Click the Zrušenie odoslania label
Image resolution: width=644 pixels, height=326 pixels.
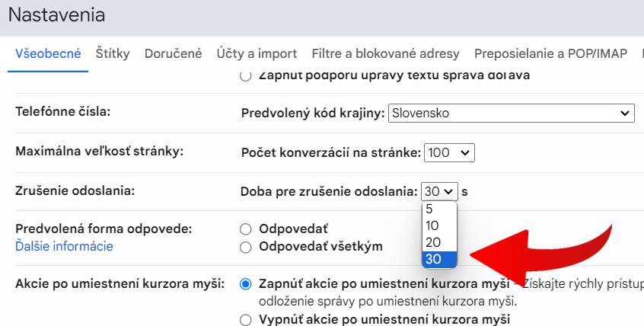click(75, 190)
